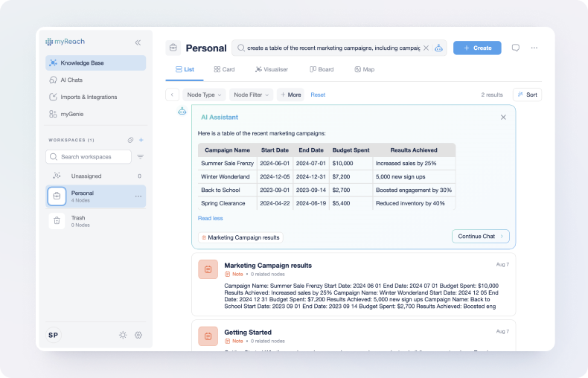Close the AI Assistant panel
The height and width of the screenshot is (378, 588).
pos(503,117)
